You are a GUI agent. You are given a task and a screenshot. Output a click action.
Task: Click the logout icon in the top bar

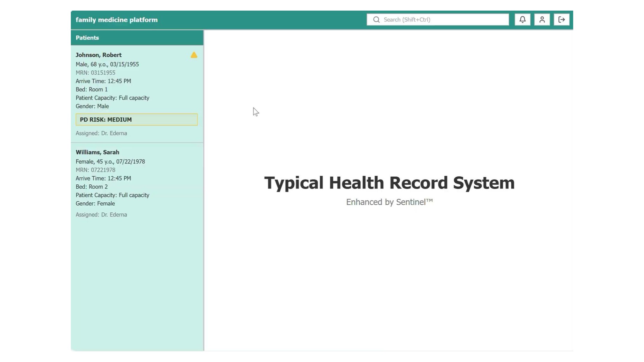562,19
